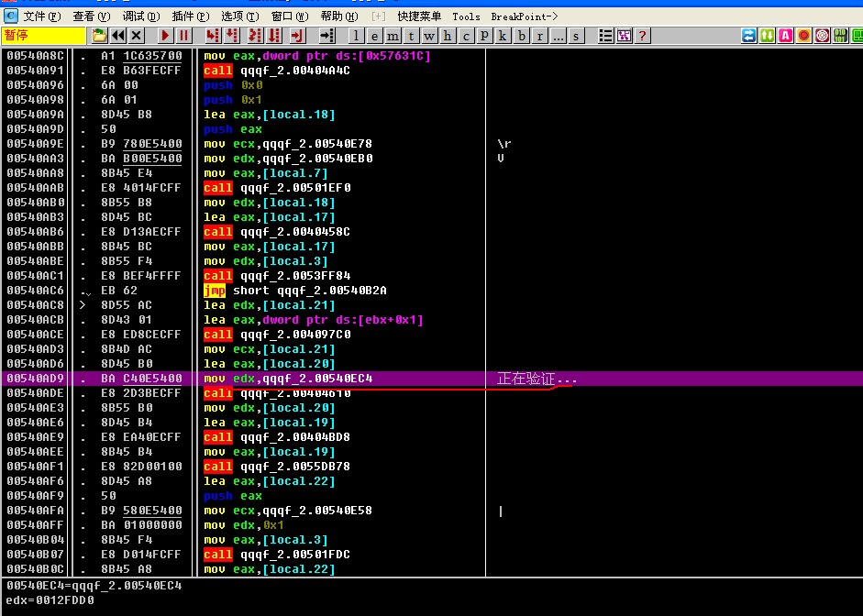The height and width of the screenshot is (616, 863).
Task: Run the program with the play icon
Action: (165, 36)
